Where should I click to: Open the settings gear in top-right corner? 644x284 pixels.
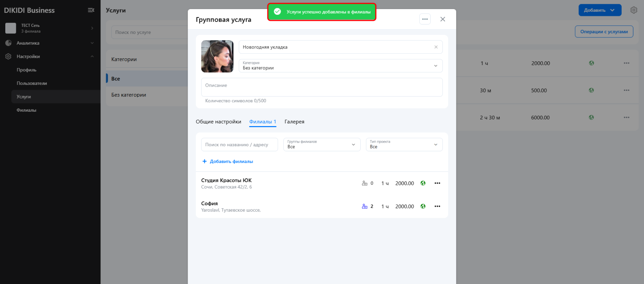[x=633, y=10]
